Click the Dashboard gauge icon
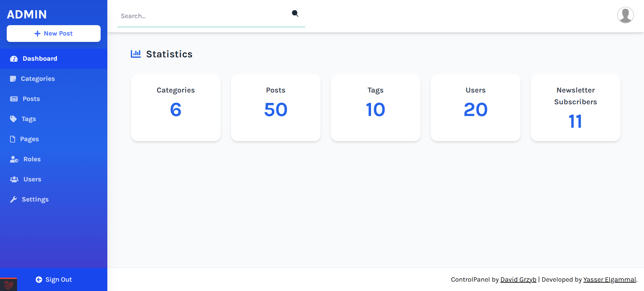The width and height of the screenshot is (644, 291). [14, 59]
